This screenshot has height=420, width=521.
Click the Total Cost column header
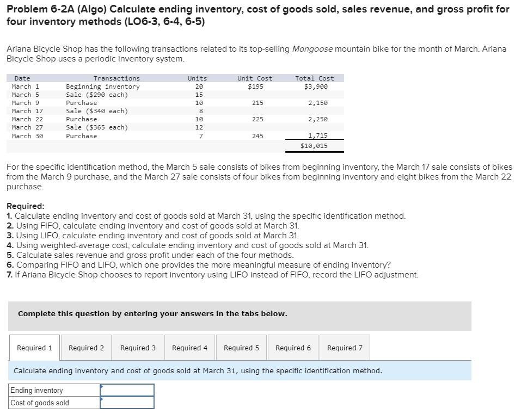click(x=315, y=78)
